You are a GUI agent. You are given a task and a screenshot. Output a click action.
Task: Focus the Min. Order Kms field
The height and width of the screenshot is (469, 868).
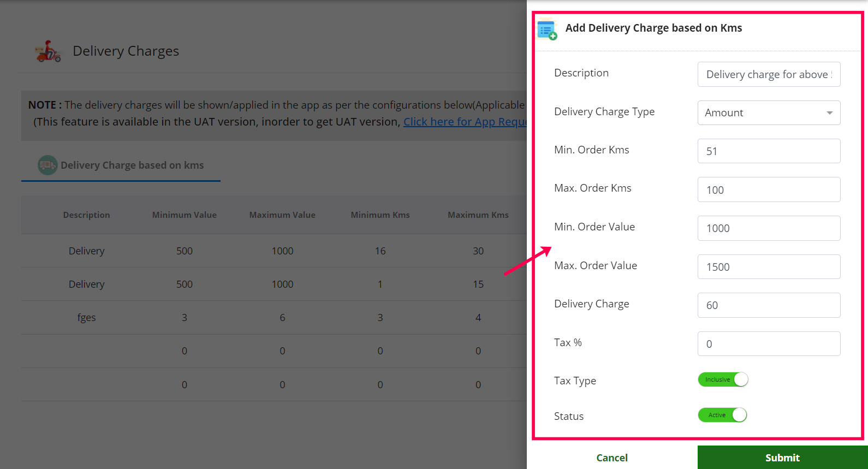pyautogui.click(x=768, y=151)
